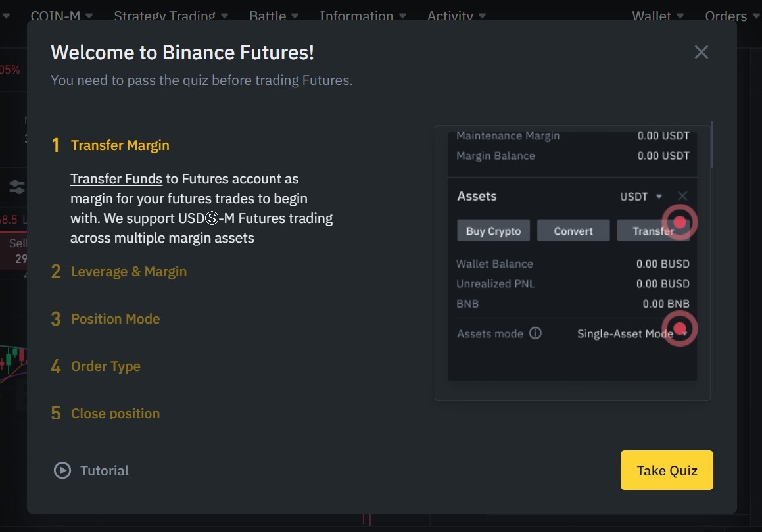Close the Welcome to Binance Futures dialog
The width and height of the screenshot is (762, 532).
[x=701, y=52]
